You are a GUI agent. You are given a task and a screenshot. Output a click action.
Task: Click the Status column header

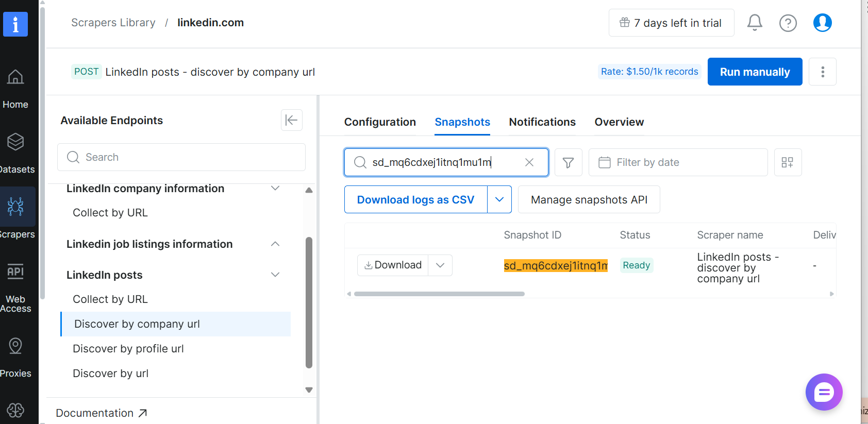pyautogui.click(x=635, y=235)
